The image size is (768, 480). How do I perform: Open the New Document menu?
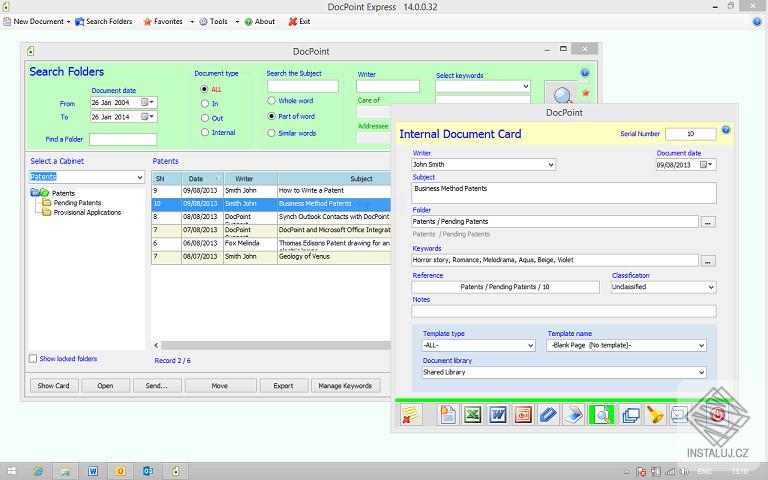click(37, 22)
